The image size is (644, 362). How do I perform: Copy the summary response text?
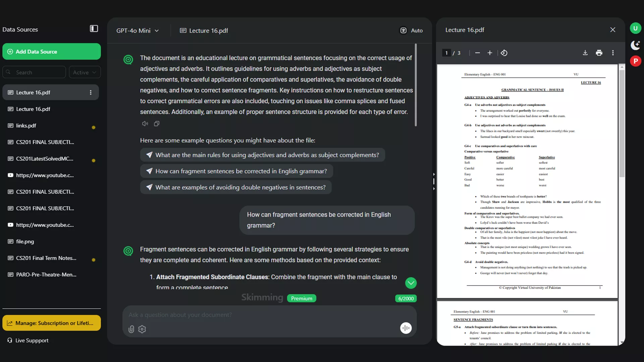[x=157, y=124]
